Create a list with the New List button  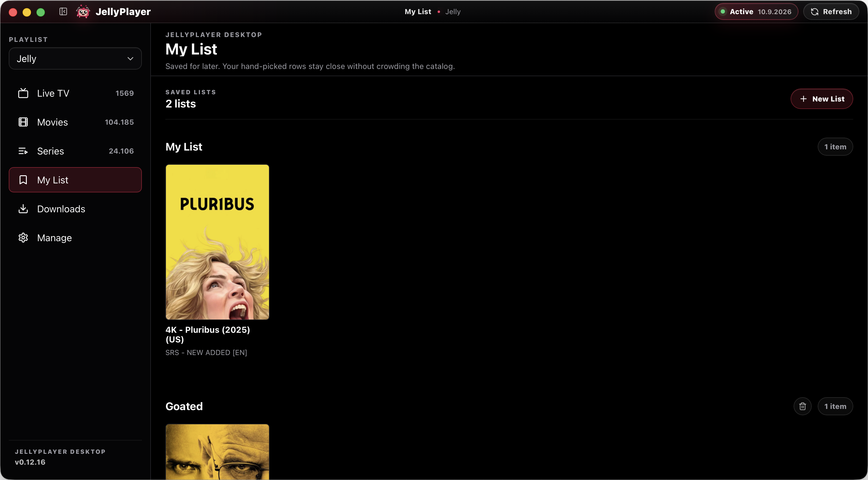tap(822, 99)
